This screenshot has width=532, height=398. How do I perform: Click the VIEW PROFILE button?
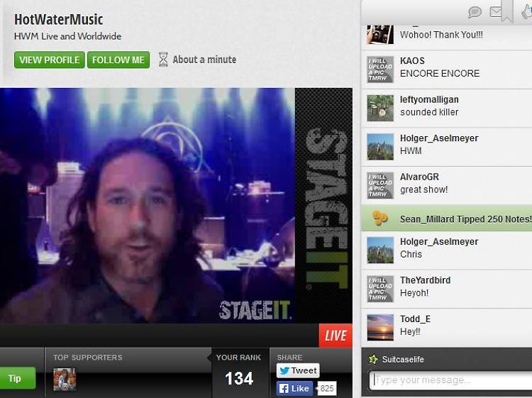50,60
